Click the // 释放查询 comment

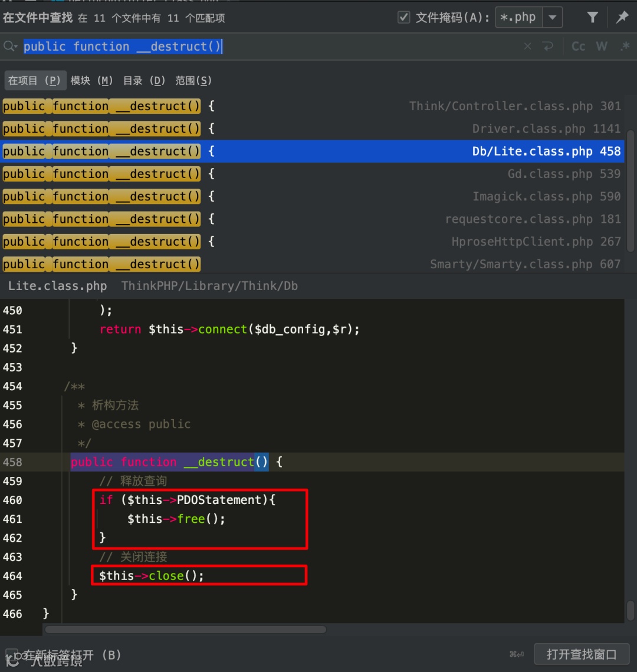click(x=133, y=481)
